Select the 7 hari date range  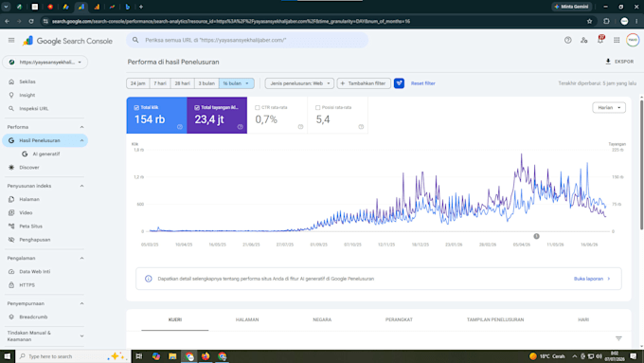tap(160, 83)
